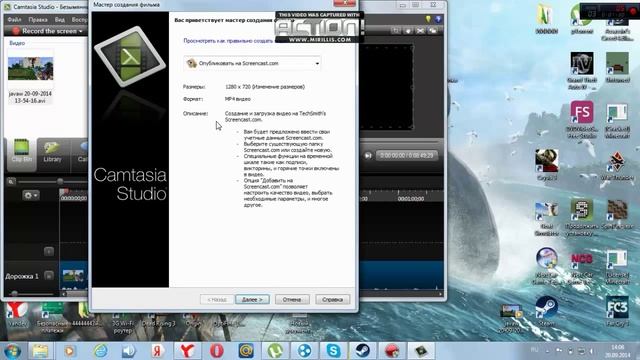The image size is (640, 360).
Task: Open the red Action! recorder taskbar icon
Action: pos(392,351)
